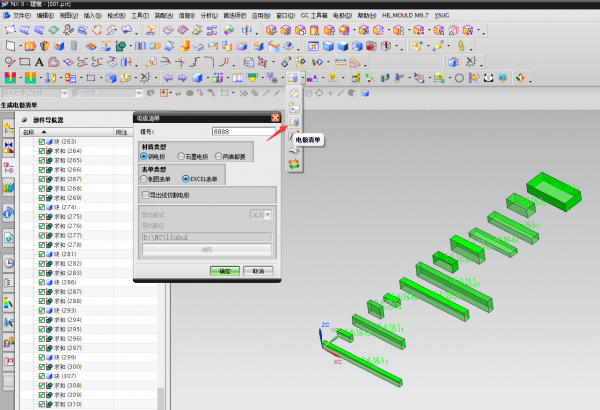Click the clock history icon in left sidebar
The width and height of the screenshot is (600, 410).
8,263
